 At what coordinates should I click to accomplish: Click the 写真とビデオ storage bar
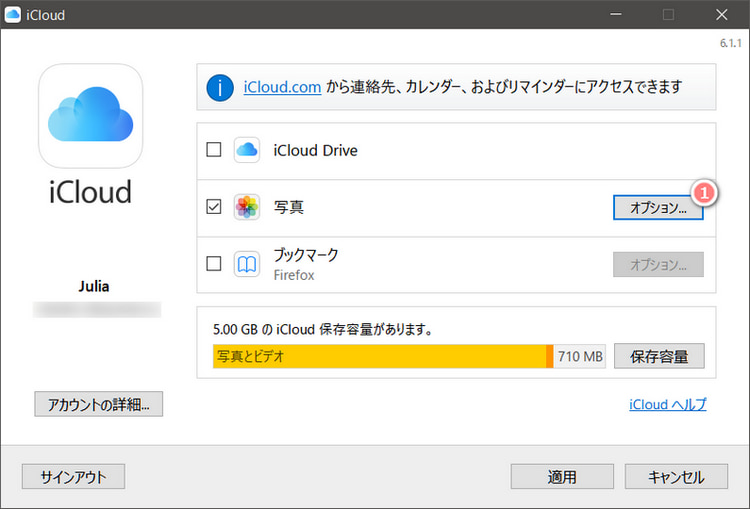(x=380, y=356)
